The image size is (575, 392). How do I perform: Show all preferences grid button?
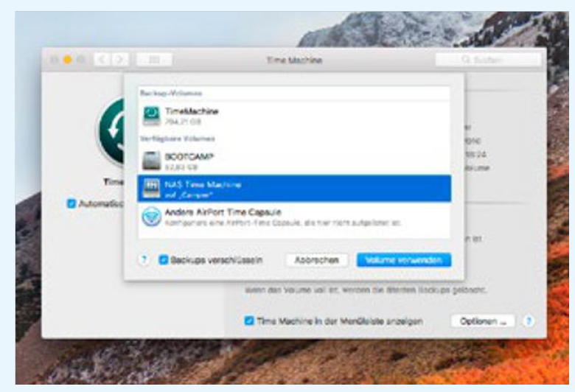point(154,60)
